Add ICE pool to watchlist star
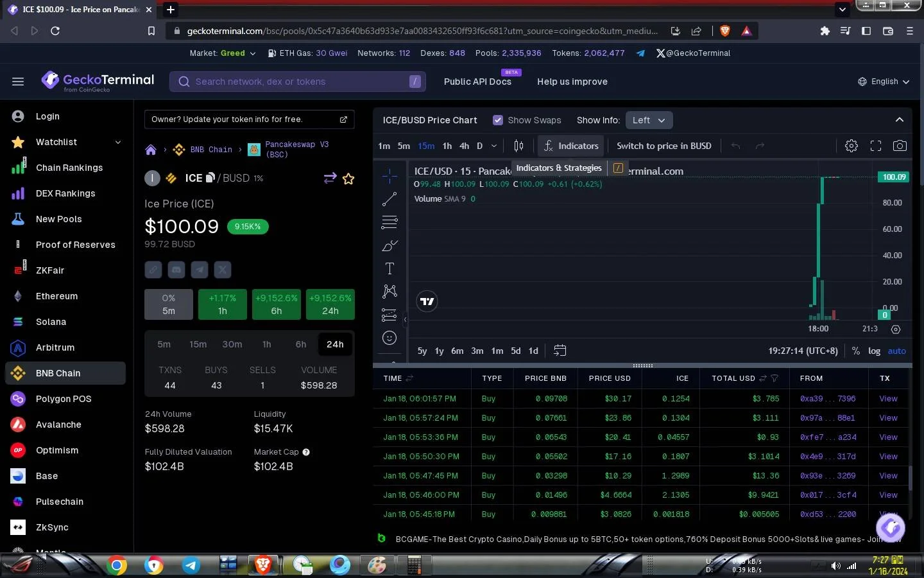The image size is (924, 578). coord(348,179)
